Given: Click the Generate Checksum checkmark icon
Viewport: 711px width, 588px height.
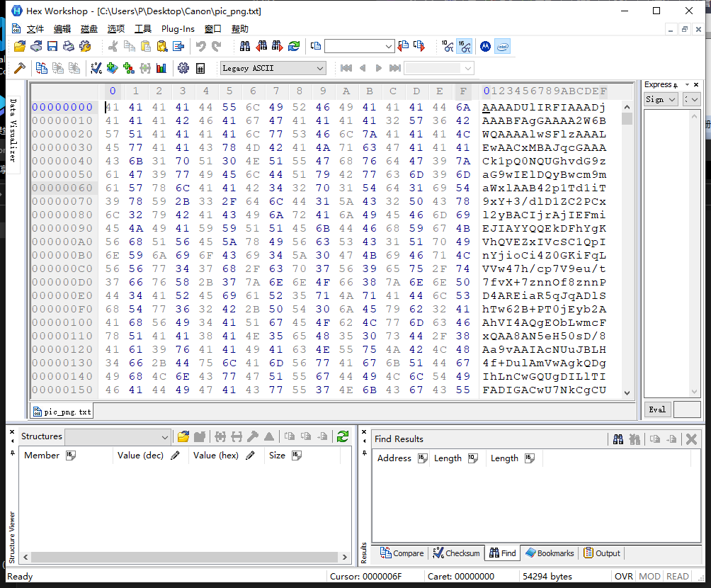Looking at the screenshot, I should coord(96,68).
